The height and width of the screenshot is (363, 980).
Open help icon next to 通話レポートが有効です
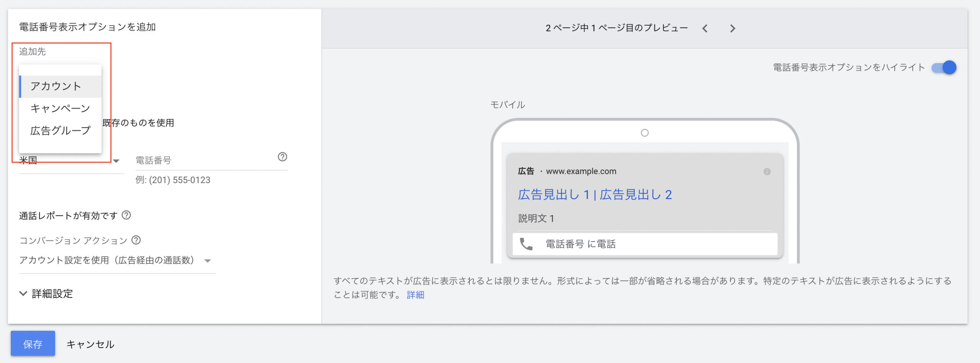(x=126, y=215)
